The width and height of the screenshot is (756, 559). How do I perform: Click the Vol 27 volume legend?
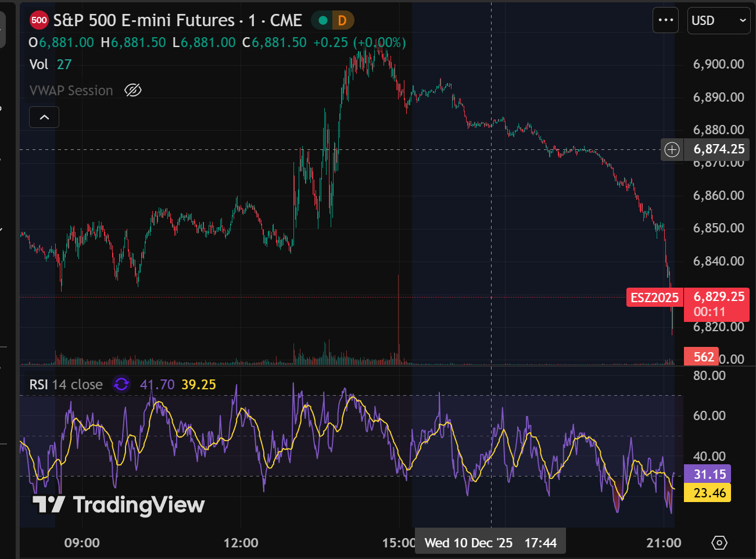tap(51, 64)
